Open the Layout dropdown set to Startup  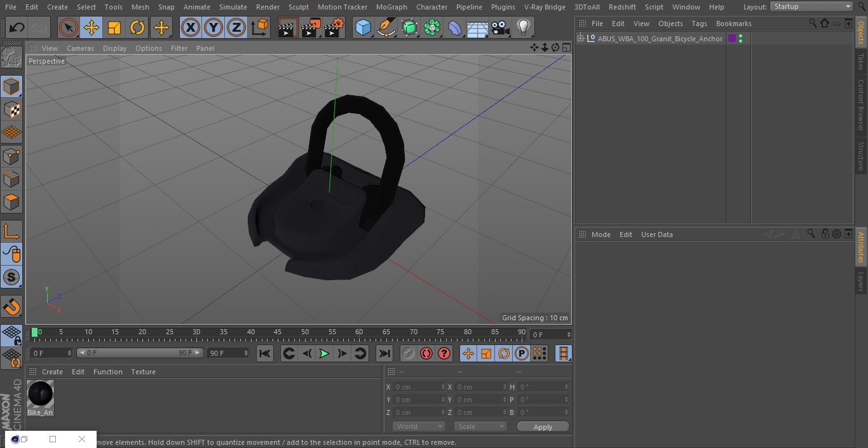click(811, 6)
